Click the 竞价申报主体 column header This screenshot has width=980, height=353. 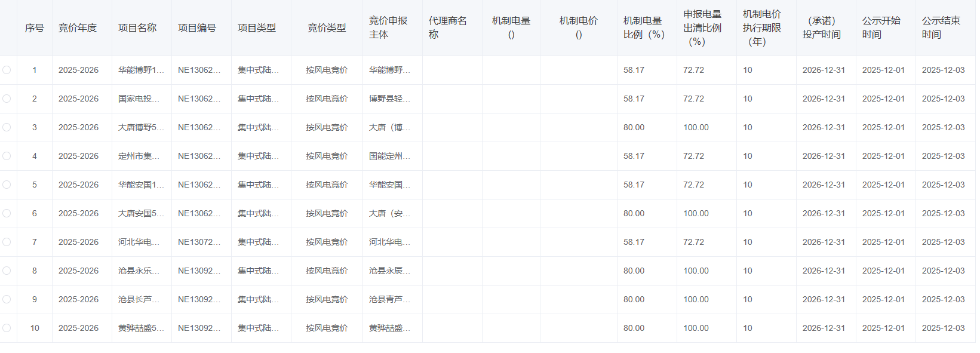click(x=388, y=28)
